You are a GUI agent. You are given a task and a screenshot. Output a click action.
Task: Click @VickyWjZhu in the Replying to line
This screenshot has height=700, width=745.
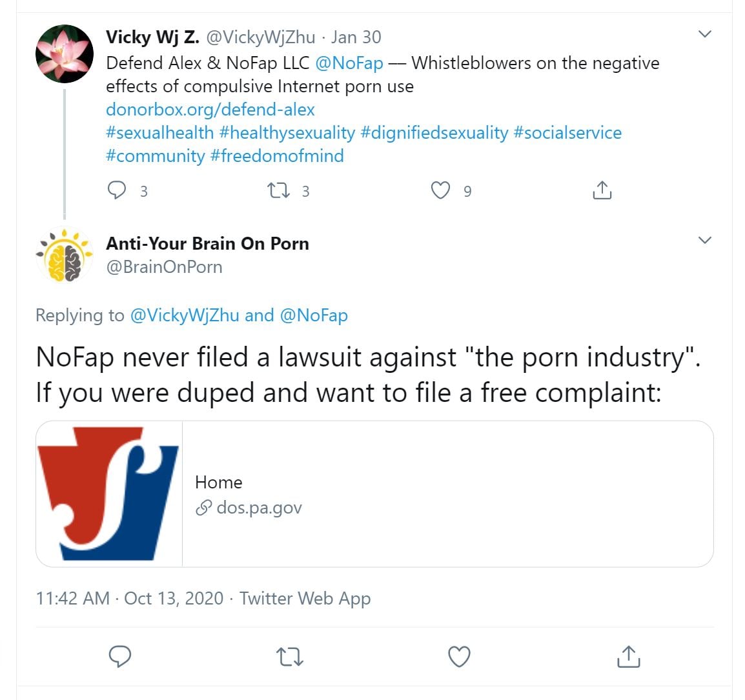click(x=185, y=315)
